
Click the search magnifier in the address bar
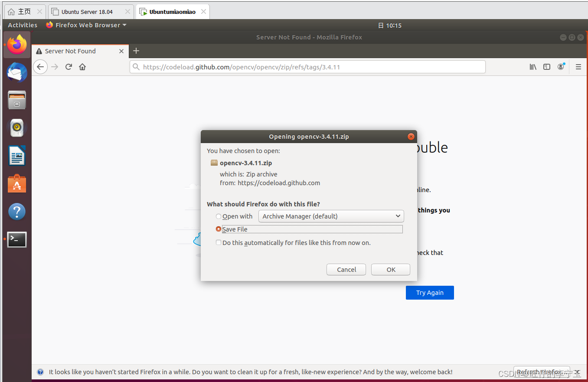click(136, 67)
